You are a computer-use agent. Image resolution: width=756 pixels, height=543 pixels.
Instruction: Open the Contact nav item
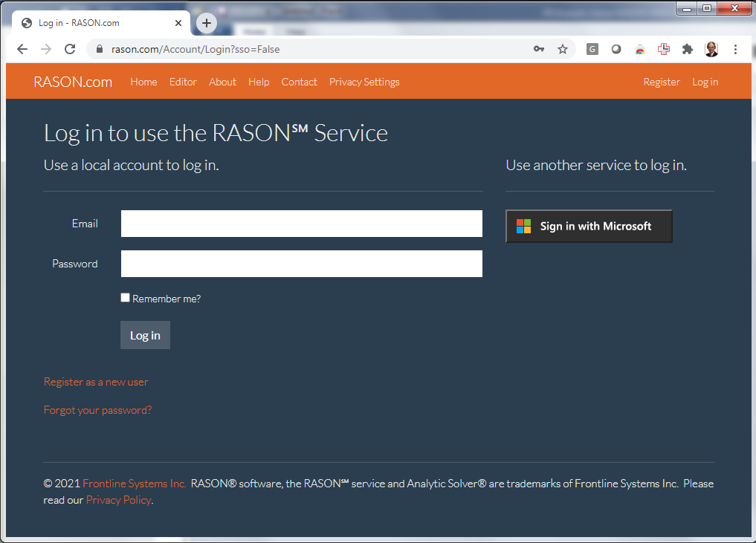300,82
